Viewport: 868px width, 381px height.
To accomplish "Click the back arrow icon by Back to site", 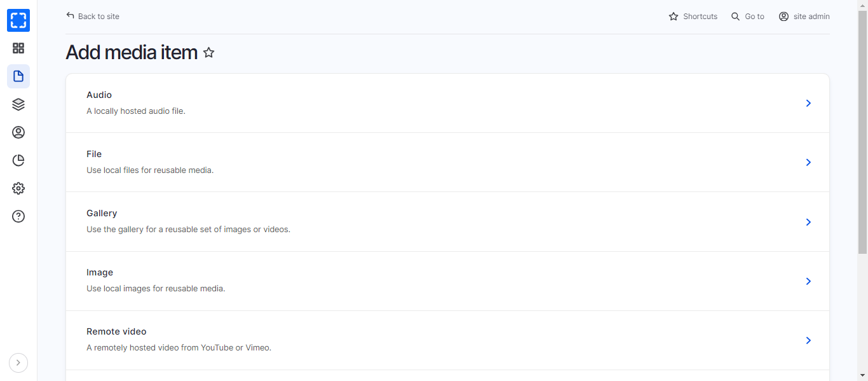I will click(70, 16).
